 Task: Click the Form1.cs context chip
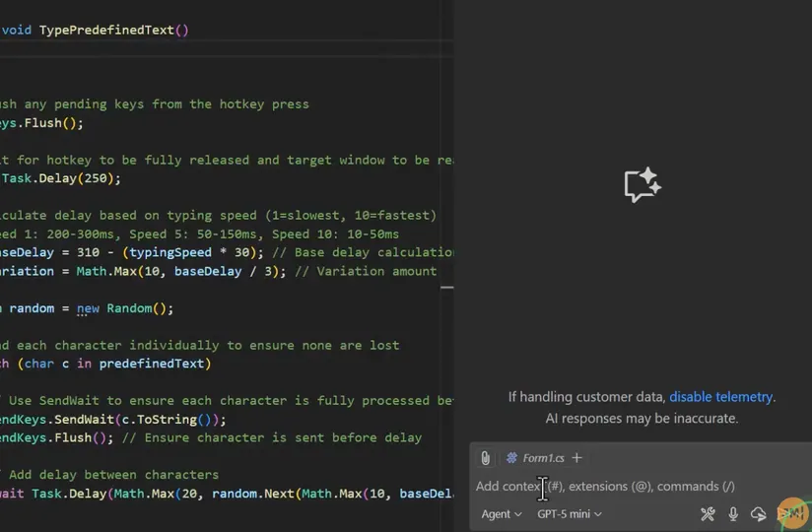coord(535,458)
